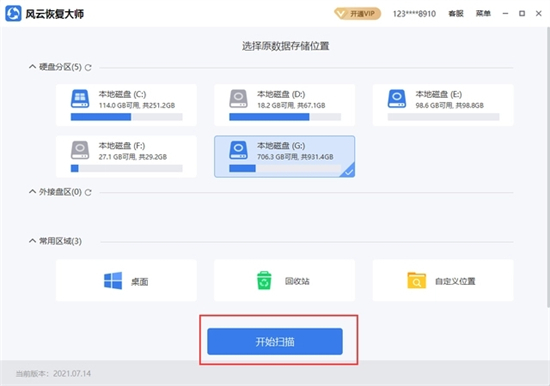Click the 本地磁盘 (G:) label

pyautogui.click(x=281, y=146)
